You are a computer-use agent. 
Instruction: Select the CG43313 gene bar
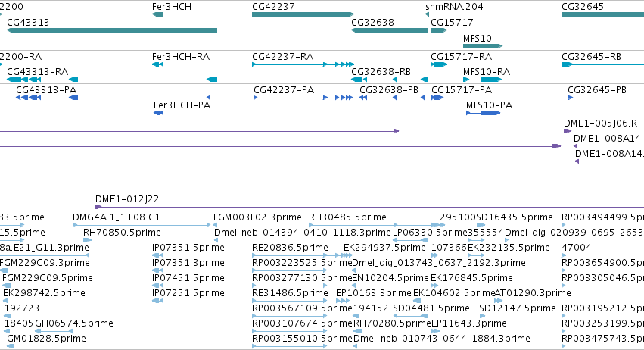point(112,30)
